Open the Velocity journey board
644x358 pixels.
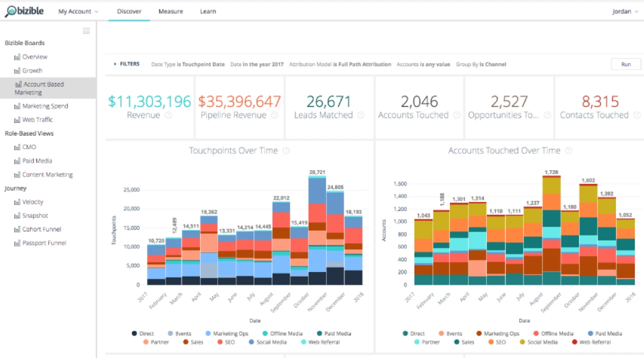33,202
